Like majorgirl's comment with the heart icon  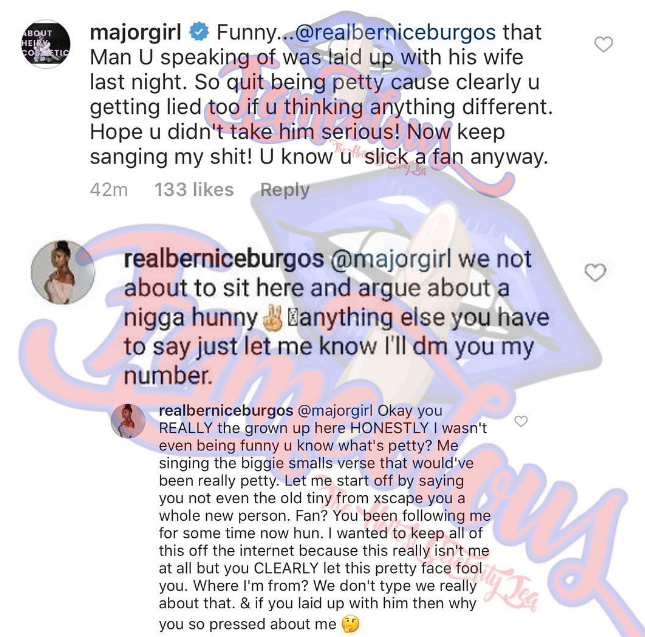(x=603, y=44)
